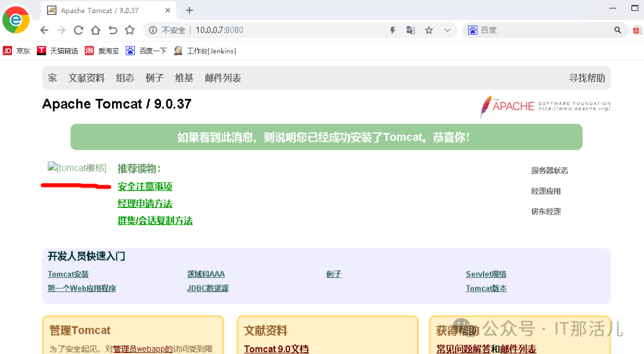Click the star favorite icon inside address bar
Viewport: 644px width, 354px height.
point(429,30)
